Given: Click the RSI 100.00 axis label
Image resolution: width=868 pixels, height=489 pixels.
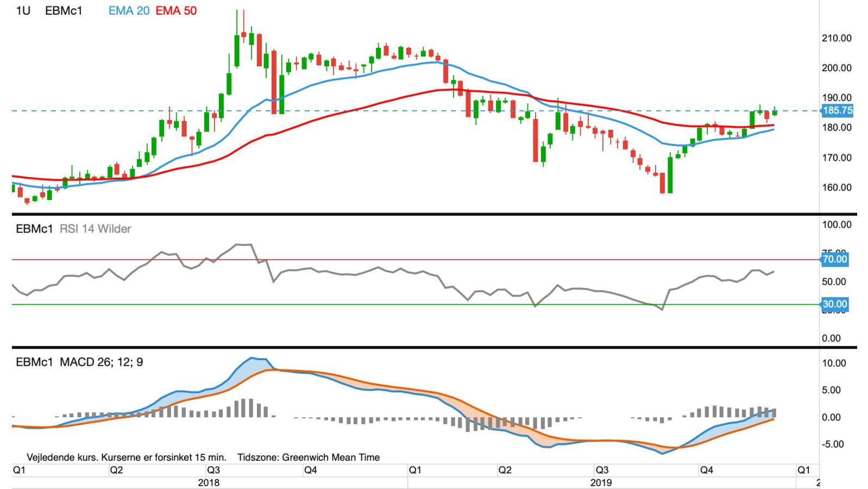Looking at the screenshot, I should coord(836,224).
